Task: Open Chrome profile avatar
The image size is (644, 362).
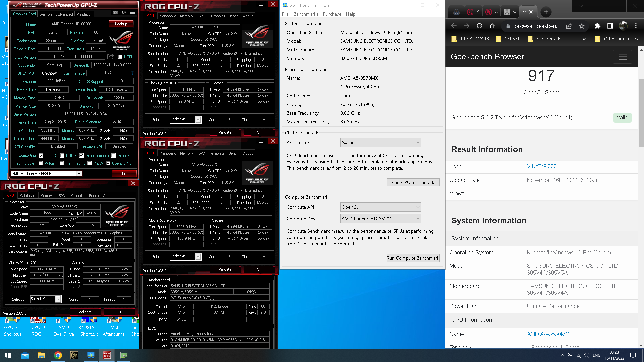Action: [623, 26]
